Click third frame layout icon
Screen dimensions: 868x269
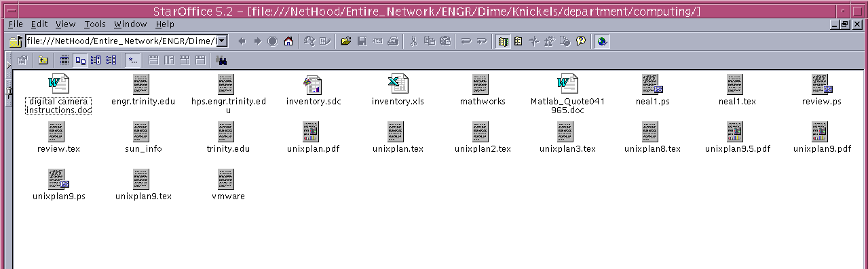[x=185, y=60]
